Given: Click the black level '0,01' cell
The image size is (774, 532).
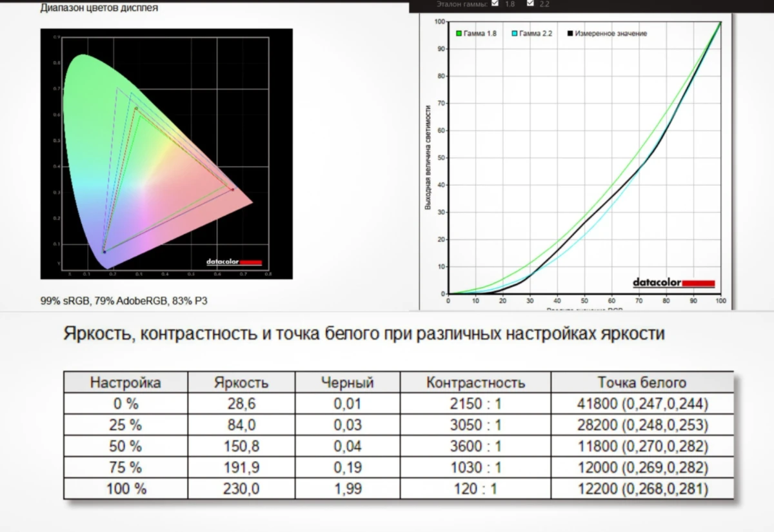Looking at the screenshot, I should pos(347,404).
